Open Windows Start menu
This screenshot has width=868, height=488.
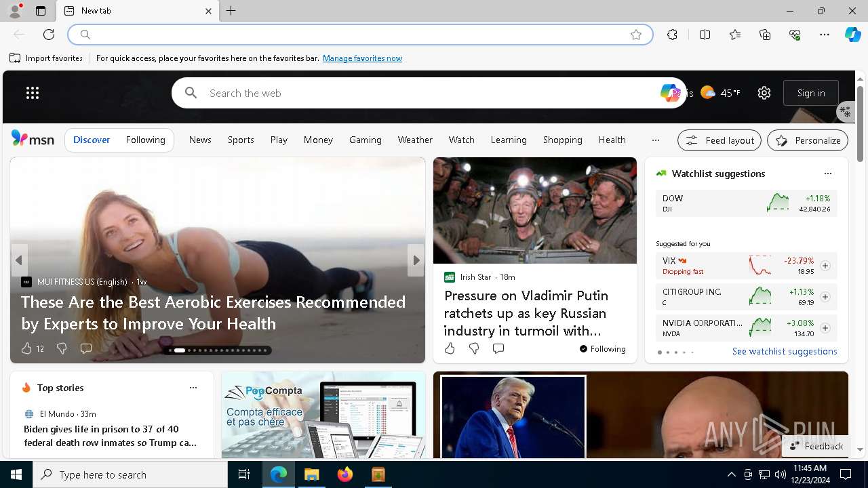click(x=16, y=474)
